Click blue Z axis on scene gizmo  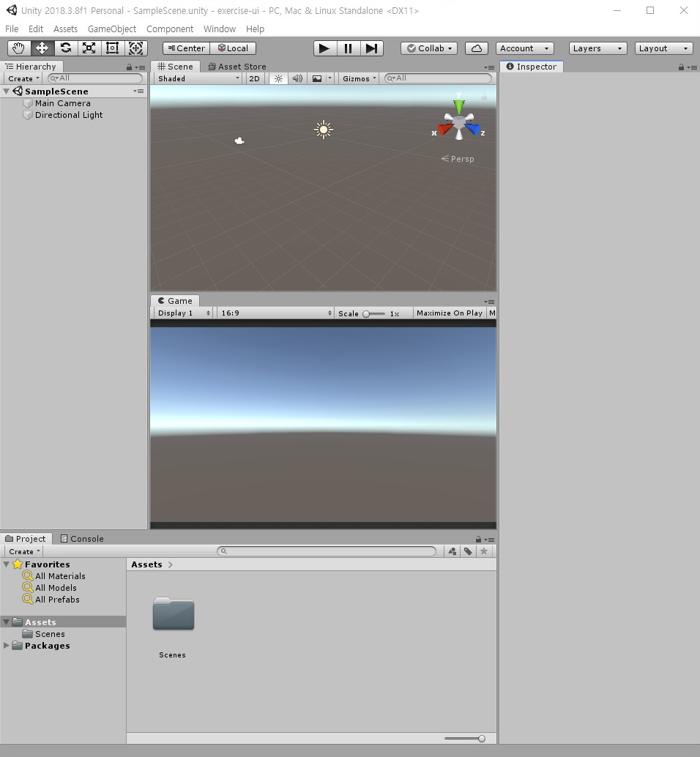pyautogui.click(x=474, y=129)
